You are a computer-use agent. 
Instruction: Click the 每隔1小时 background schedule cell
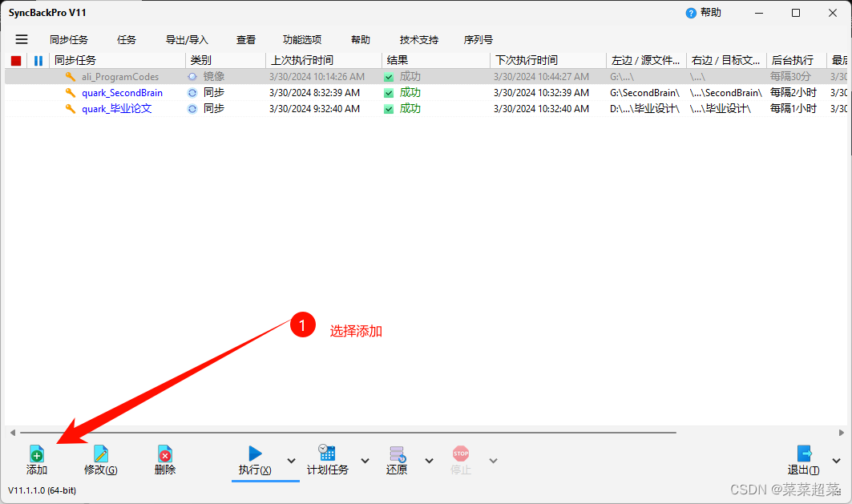click(x=793, y=109)
